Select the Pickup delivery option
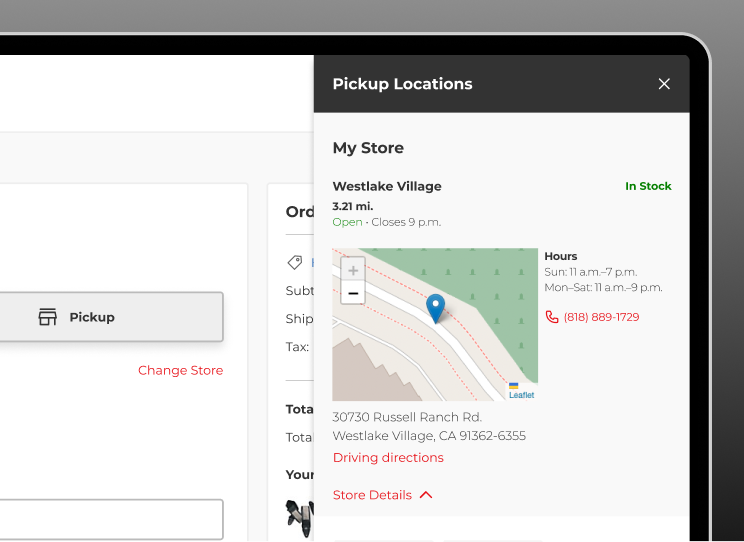Screen dimensions: 744x542 [110, 317]
